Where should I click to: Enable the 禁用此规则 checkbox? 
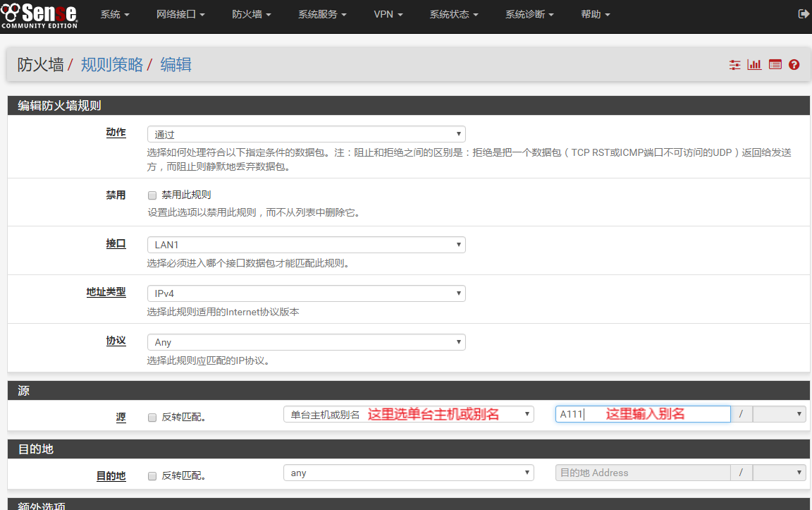[152, 195]
